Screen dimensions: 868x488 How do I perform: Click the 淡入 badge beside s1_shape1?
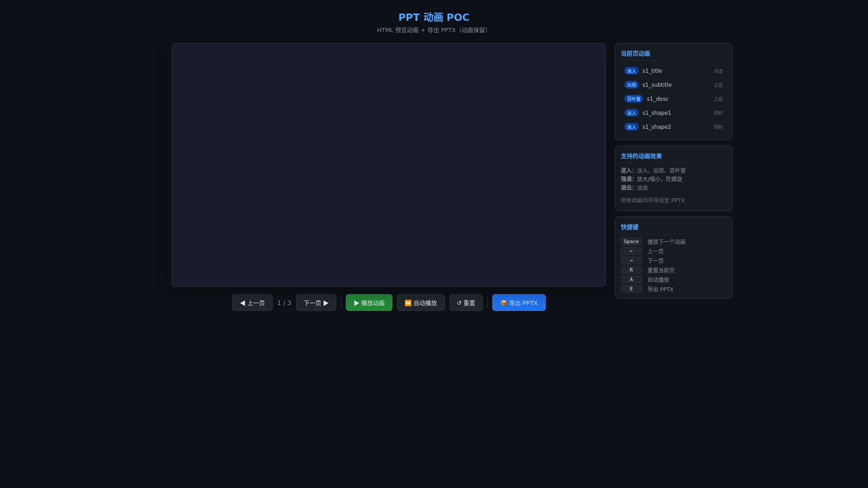[x=632, y=113]
